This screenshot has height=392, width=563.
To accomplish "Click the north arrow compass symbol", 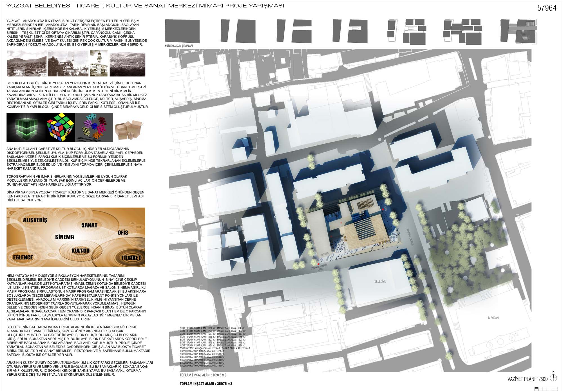I will 553,378.
